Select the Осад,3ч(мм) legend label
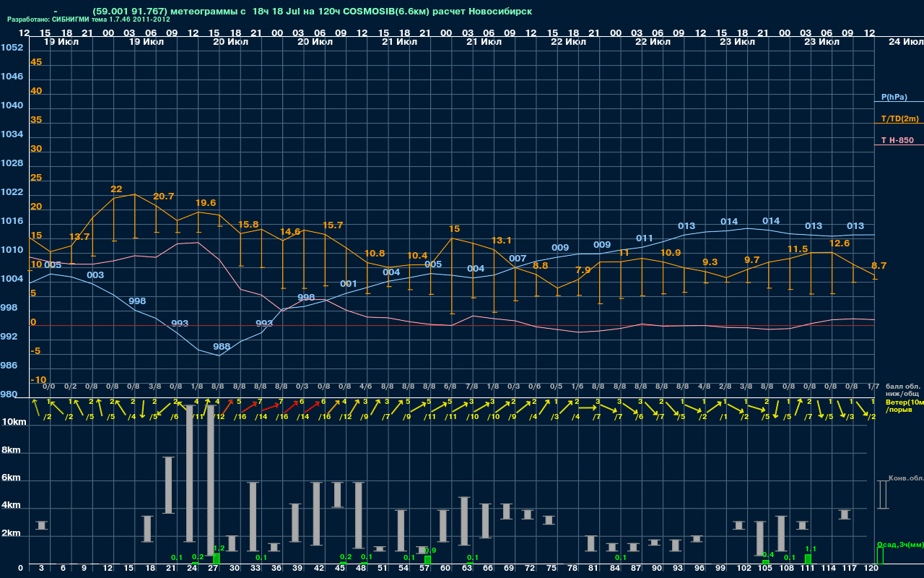Viewport: 924px width, 578px height. click(x=900, y=544)
